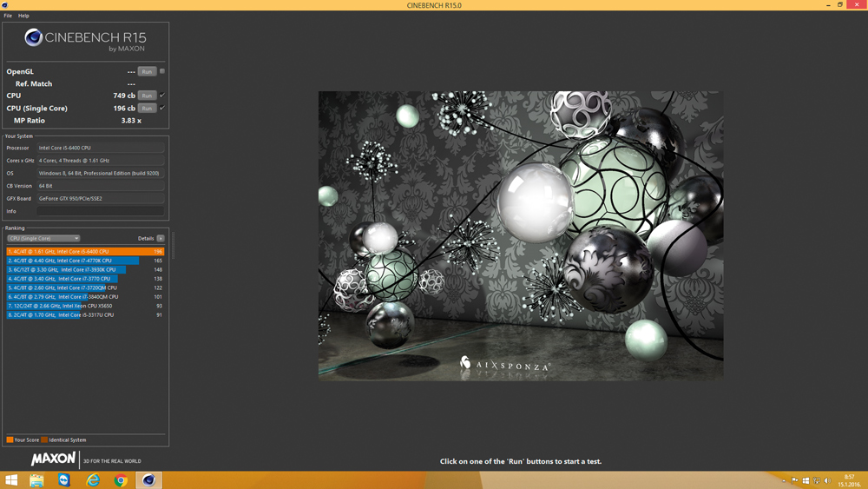Image resolution: width=868 pixels, height=489 pixels.
Task: Click the OS field Windows 8 value
Action: pyautogui.click(x=100, y=174)
